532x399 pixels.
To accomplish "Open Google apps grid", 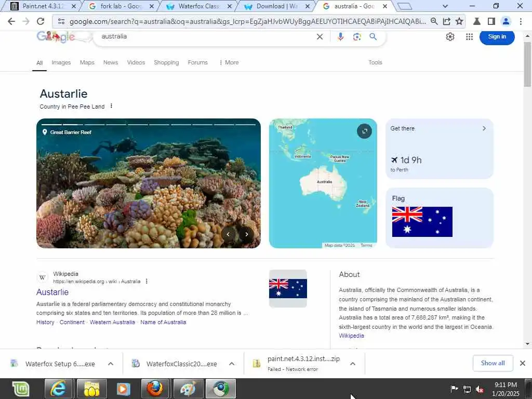I will (469, 37).
